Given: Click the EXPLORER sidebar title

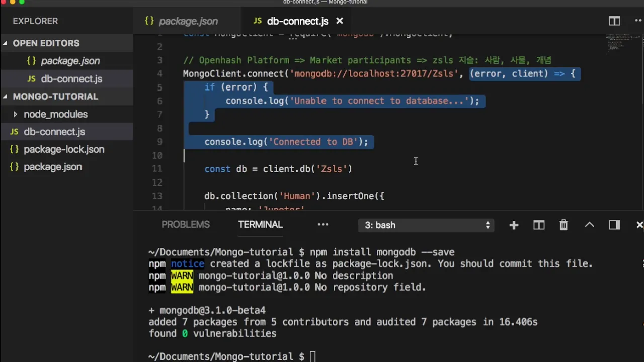Looking at the screenshot, I should point(35,21).
